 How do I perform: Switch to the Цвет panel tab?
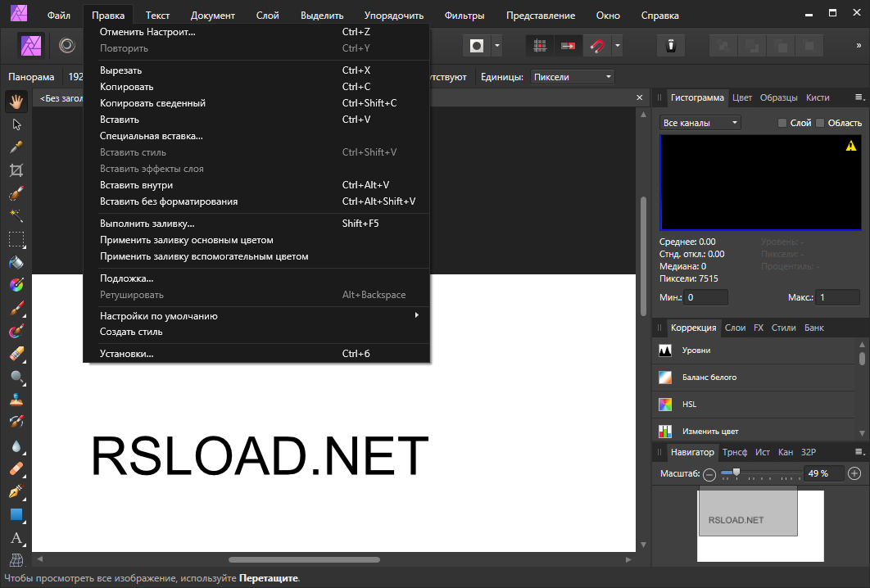pos(742,97)
